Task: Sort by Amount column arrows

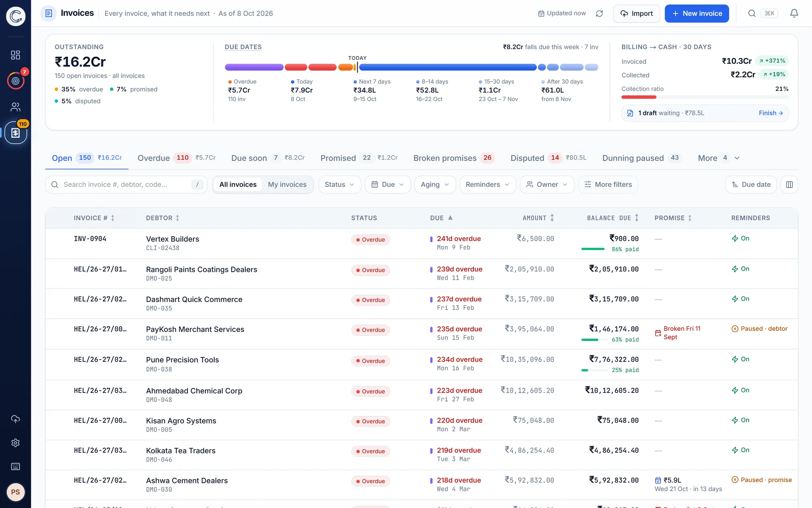Action: tap(552, 218)
